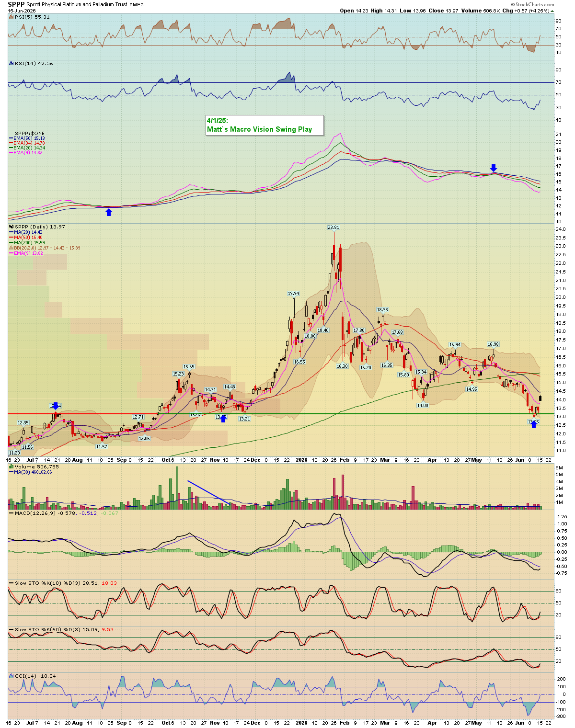Click the RSI(14) indicator legend icon
This screenshot has width=575, height=728.
tap(11, 63)
